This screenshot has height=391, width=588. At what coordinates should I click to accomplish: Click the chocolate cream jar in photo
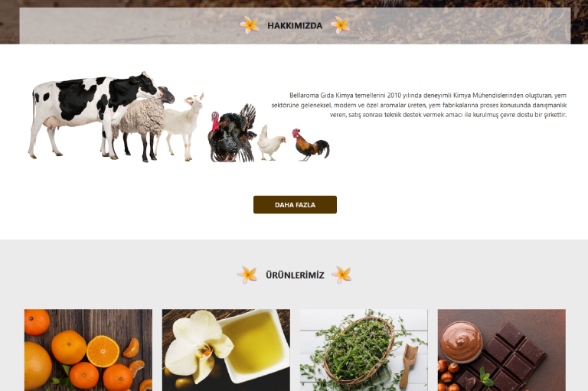[x=461, y=342]
